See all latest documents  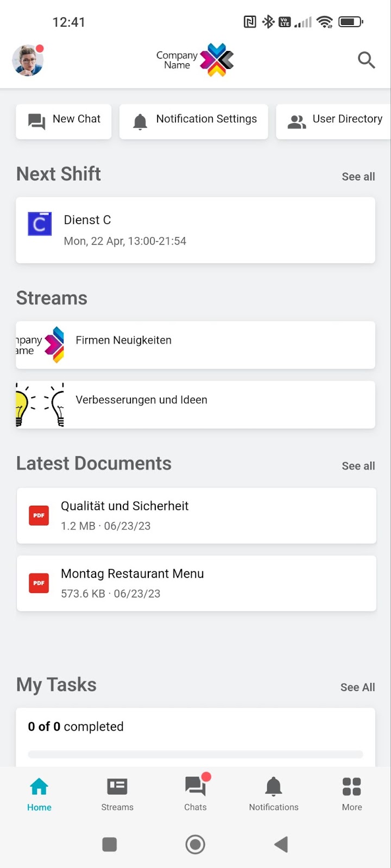point(358,466)
